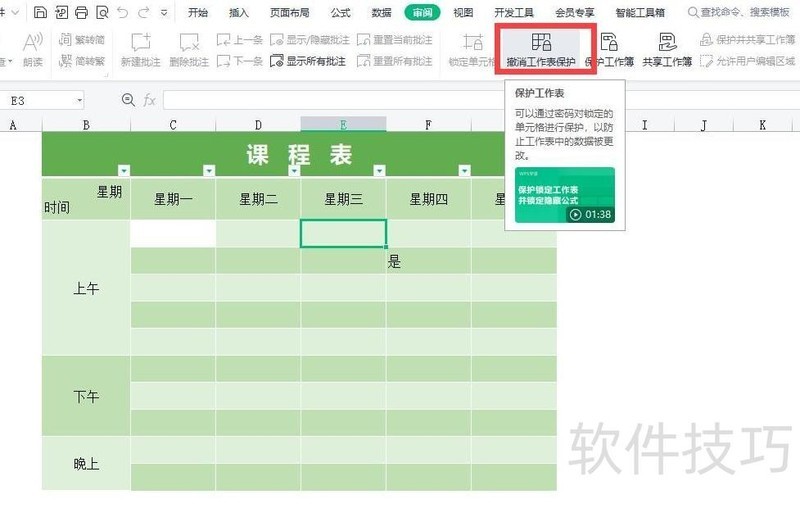Open the 数据 (Data) ribbon tab
Screen dimensions: 800x508
click(381, 12)
